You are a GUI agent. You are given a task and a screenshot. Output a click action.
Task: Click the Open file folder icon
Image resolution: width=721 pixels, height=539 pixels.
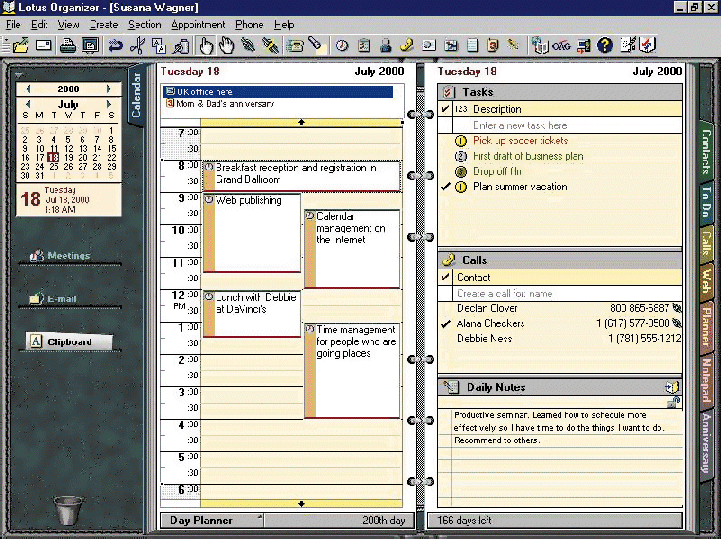[x=21, y=45]
